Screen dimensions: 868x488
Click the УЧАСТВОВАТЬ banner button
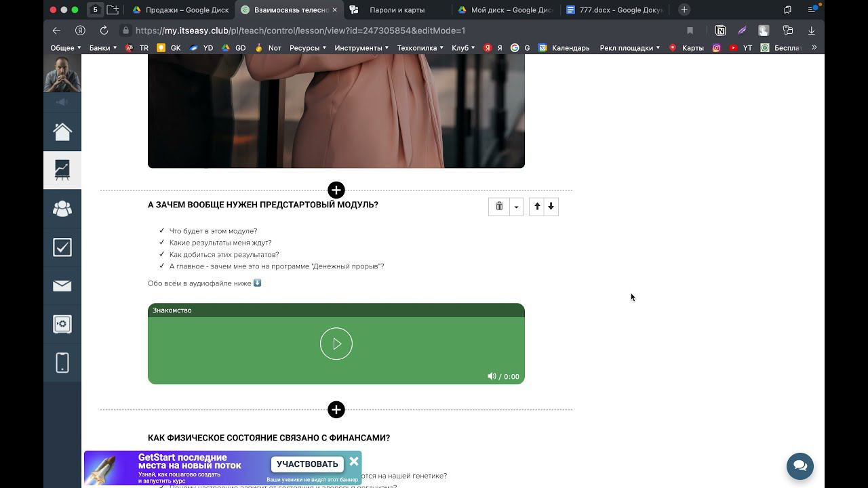[307, 464]
